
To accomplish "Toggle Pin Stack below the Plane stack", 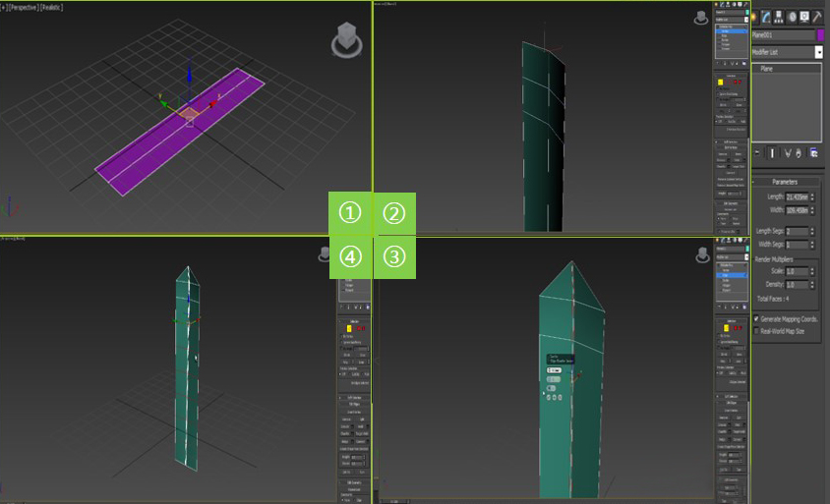I will [x=757, y=153].
